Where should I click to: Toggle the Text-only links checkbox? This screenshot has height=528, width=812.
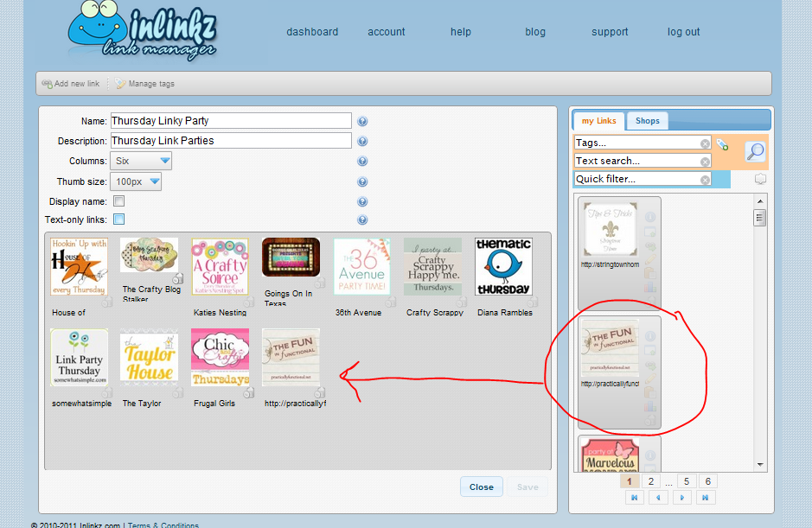[x=119, y=219]
